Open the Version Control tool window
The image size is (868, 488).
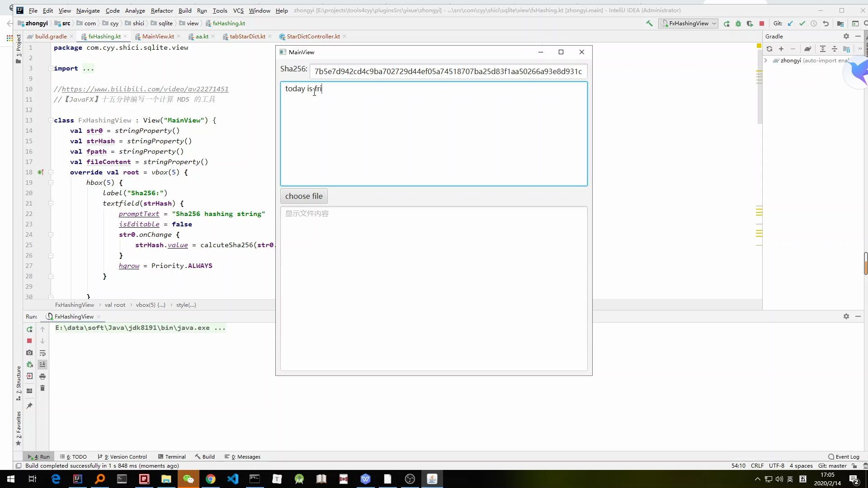[123, 457]
